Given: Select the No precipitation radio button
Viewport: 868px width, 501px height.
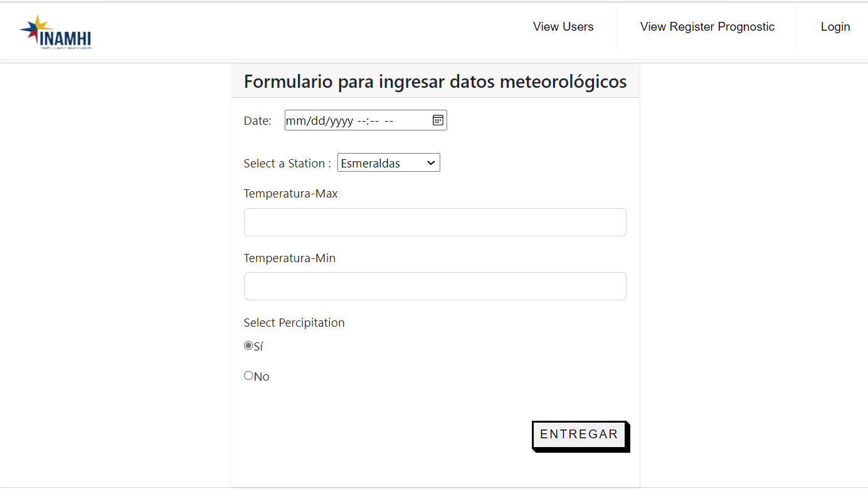Looking at the screenshot, I should (248, 375).
